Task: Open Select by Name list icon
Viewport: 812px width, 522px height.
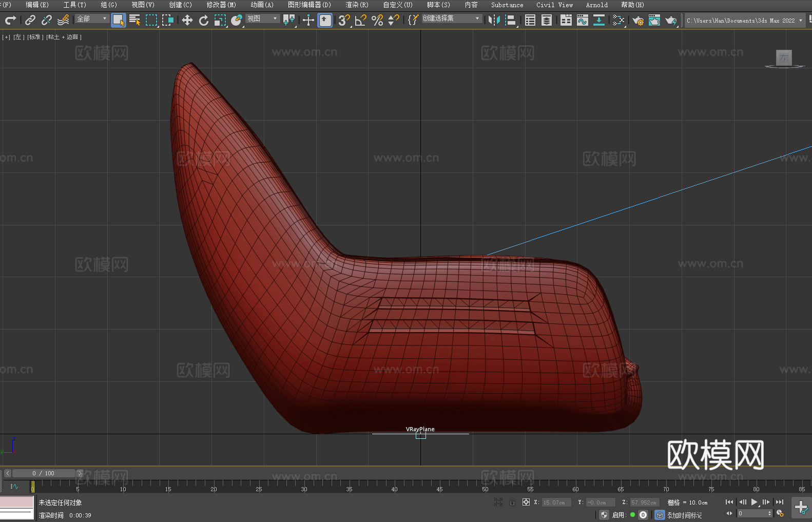Action: [x=135, y=20]
